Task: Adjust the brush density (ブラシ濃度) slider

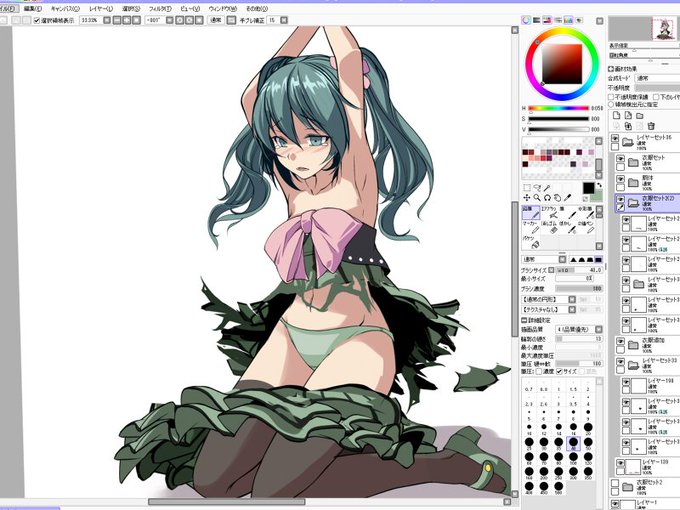Action: tap(579, 289)
